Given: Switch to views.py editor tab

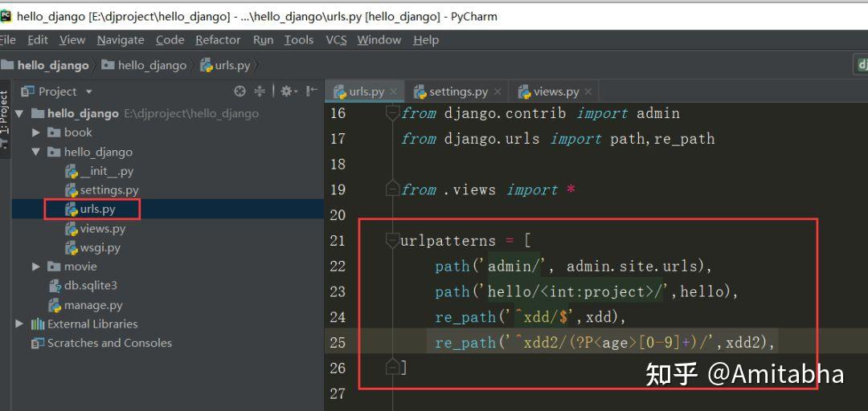Looking at the screenshot, I should pyautogui.click(x=555, y=92).
